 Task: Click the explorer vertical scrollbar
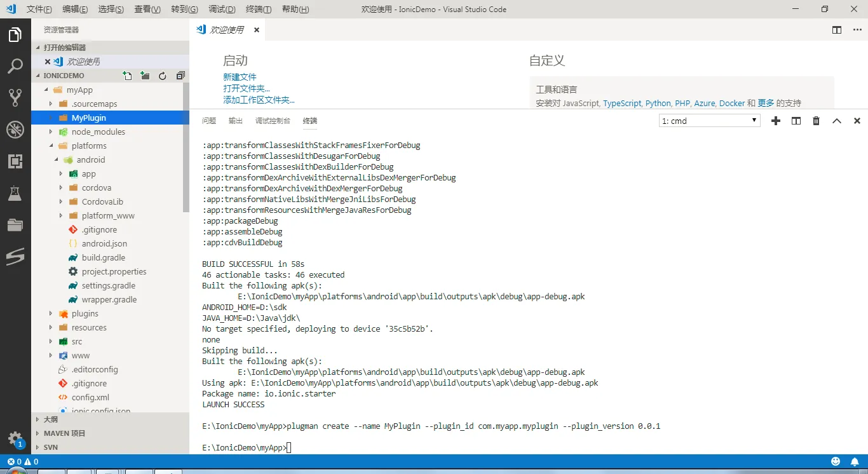pyautogui.click(x=186, y=147)
